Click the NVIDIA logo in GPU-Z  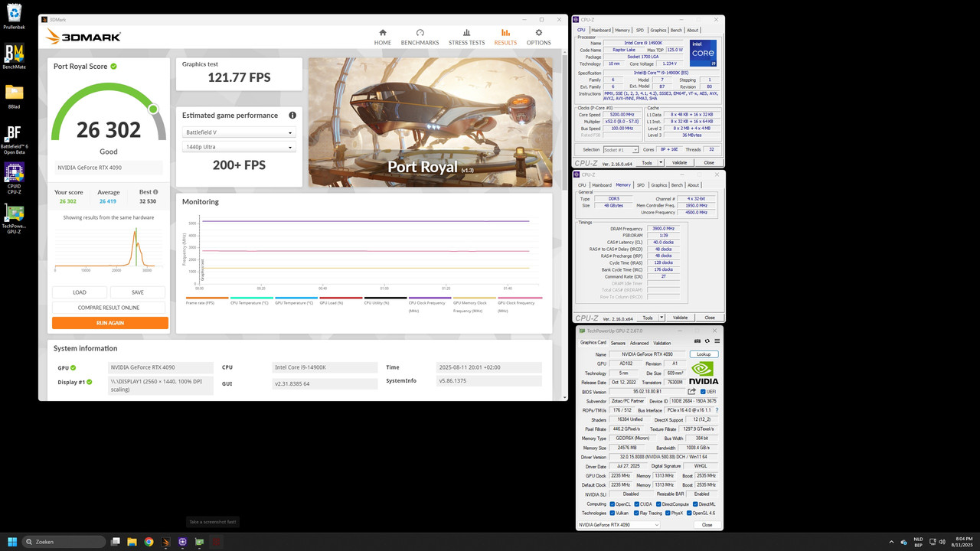tap(704, 373)
